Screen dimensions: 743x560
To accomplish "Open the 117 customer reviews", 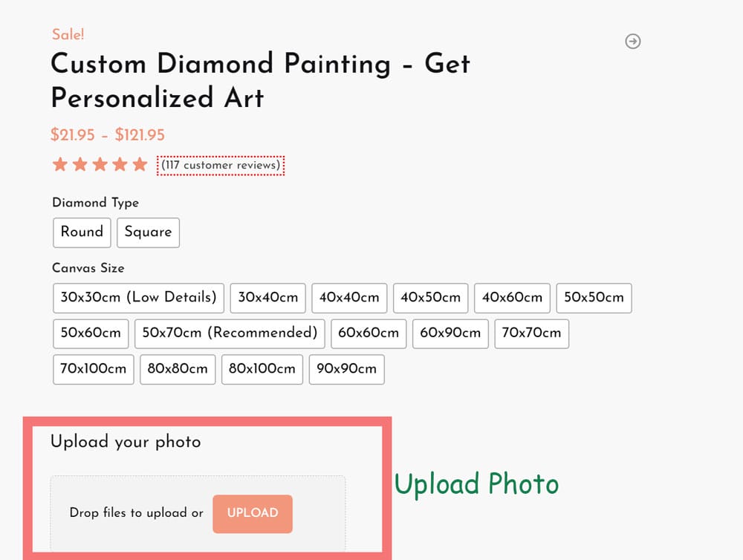I will [x=220, y=166].
